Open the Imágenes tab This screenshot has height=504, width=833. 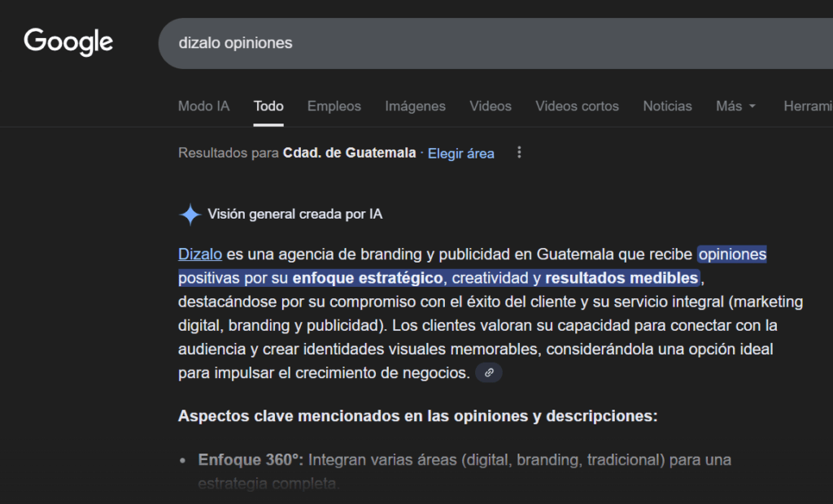point(416,106)
